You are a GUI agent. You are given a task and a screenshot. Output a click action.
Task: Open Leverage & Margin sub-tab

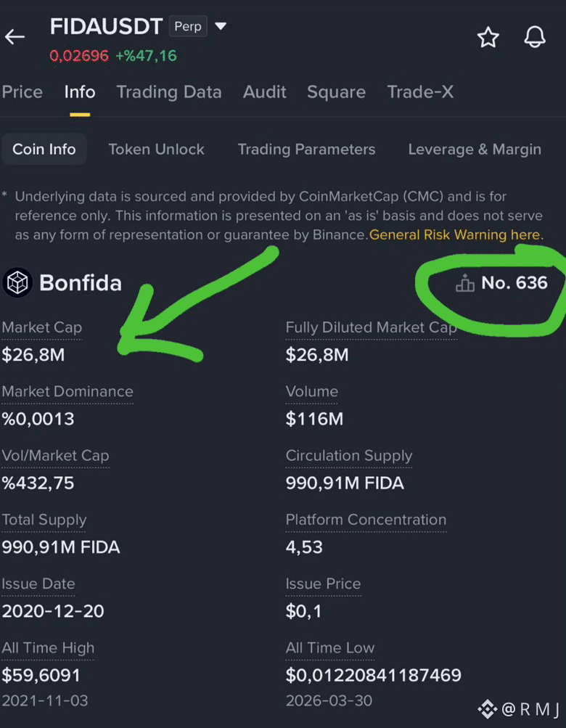click(475, 149)
